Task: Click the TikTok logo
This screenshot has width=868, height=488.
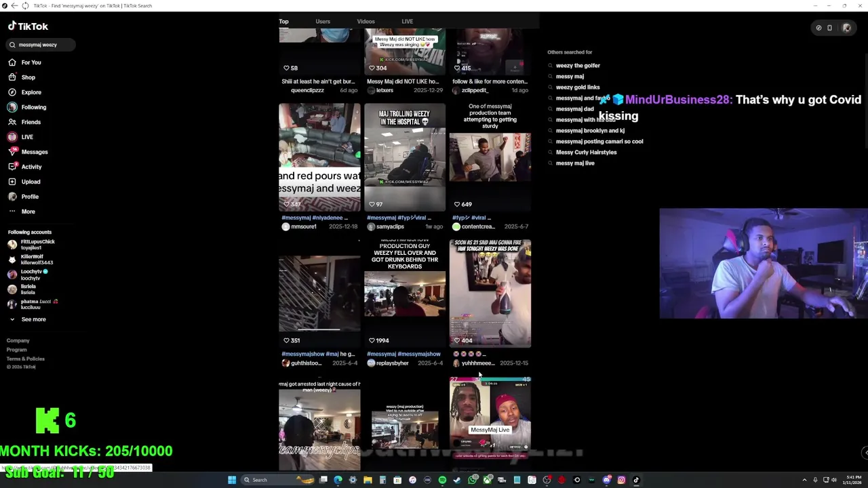Action: click(28, 26)
